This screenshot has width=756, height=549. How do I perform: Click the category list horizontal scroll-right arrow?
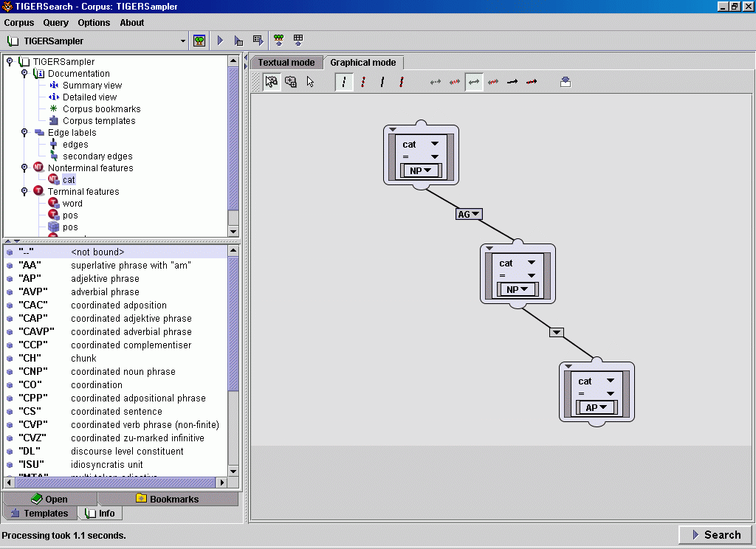[x=221, y=482]
